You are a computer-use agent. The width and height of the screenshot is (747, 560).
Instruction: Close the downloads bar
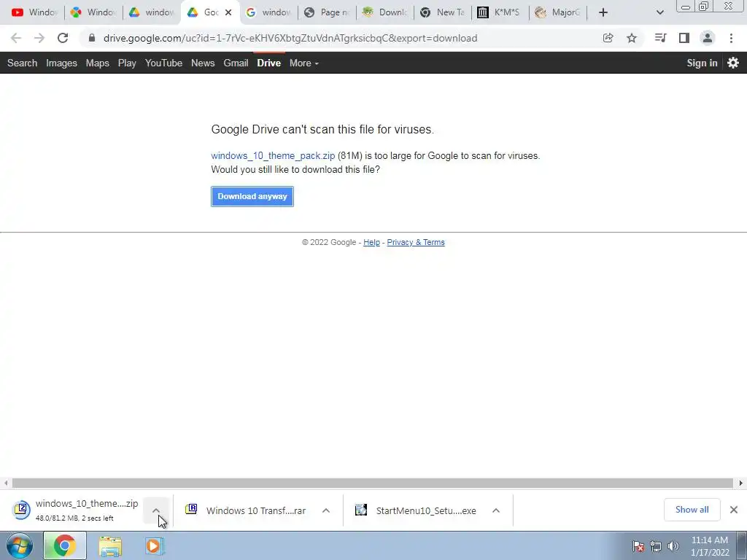(x=734, y=510)
